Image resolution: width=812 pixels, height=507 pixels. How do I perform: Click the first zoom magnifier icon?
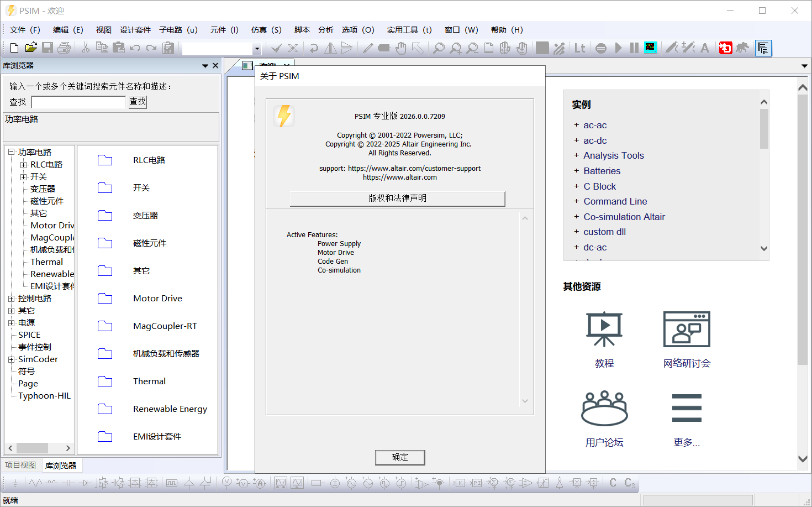[439, 48]
